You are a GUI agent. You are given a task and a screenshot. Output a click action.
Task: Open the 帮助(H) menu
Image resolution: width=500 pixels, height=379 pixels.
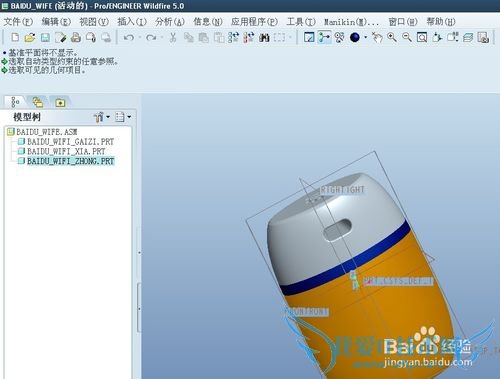[x=441, y=22]
